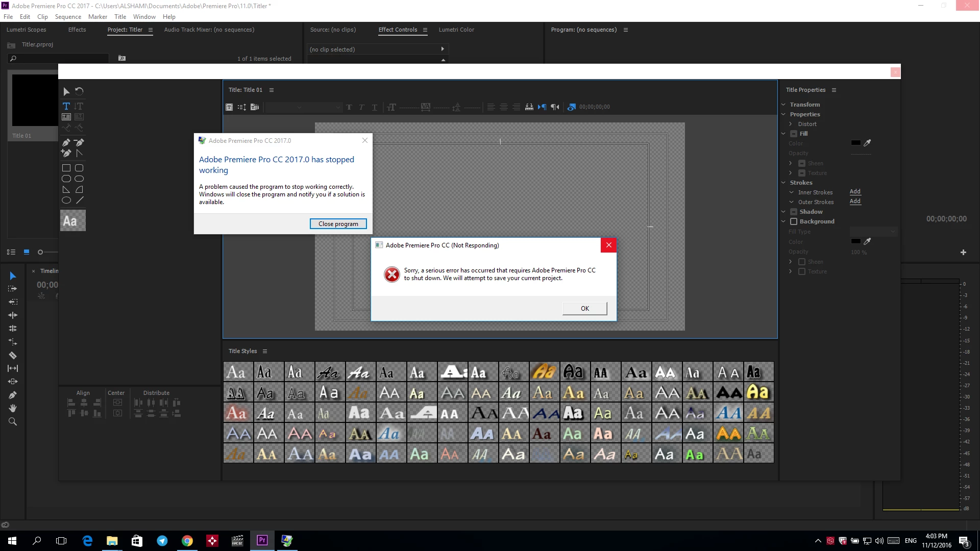Select the horizontal Type tool
This screenshot has height=551, width=980.
pos(66,106)
